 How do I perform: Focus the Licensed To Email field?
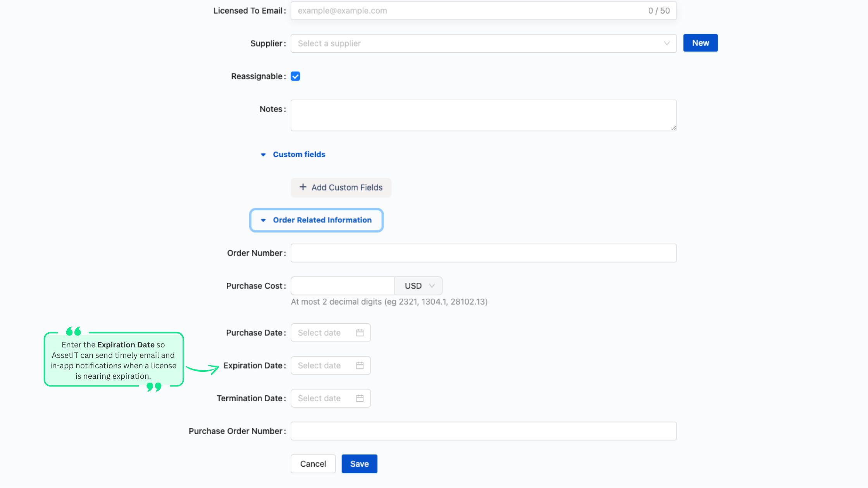[465, 11]
